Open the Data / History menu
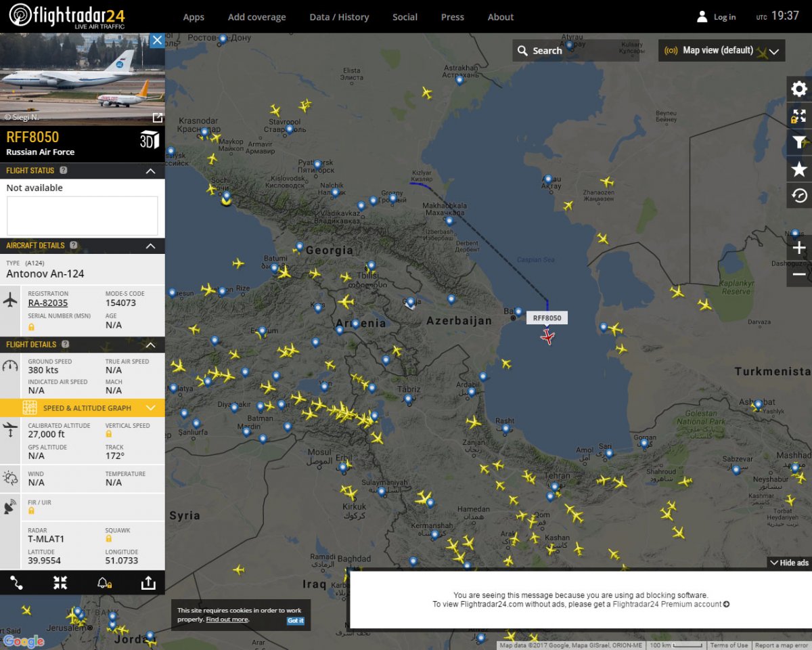 point(339,17)
